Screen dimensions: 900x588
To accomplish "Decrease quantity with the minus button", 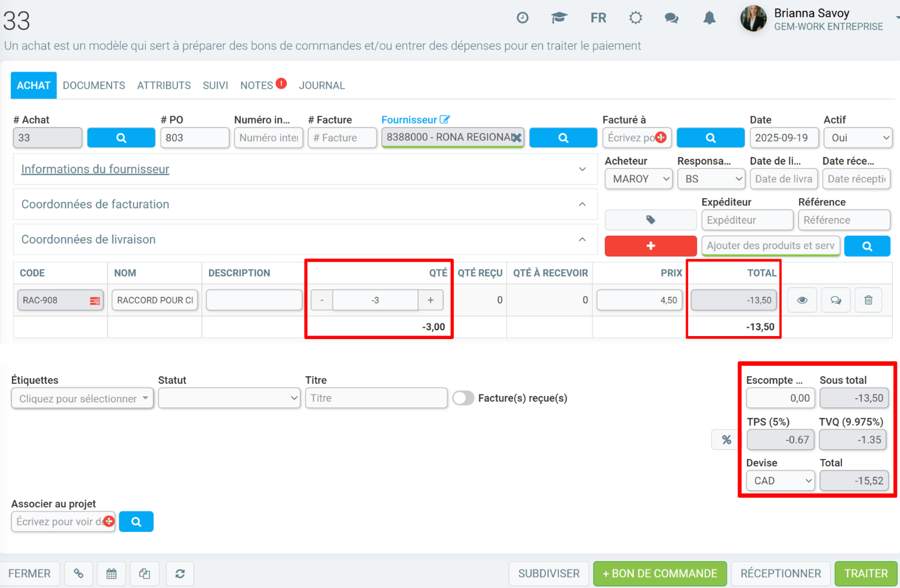I will coord(322,300).
